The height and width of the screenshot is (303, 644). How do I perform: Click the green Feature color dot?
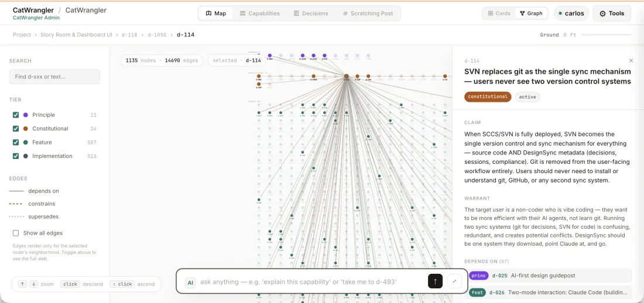(x=26, y=143)
